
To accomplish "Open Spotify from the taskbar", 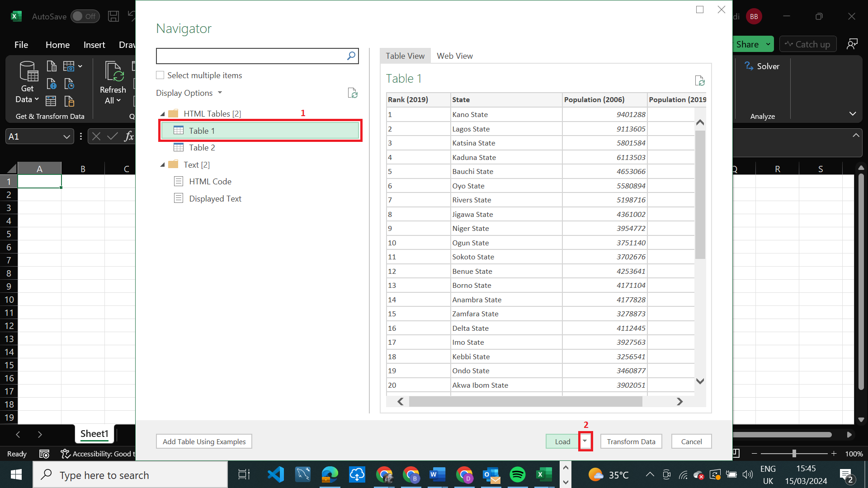I will tap(517, 474).
